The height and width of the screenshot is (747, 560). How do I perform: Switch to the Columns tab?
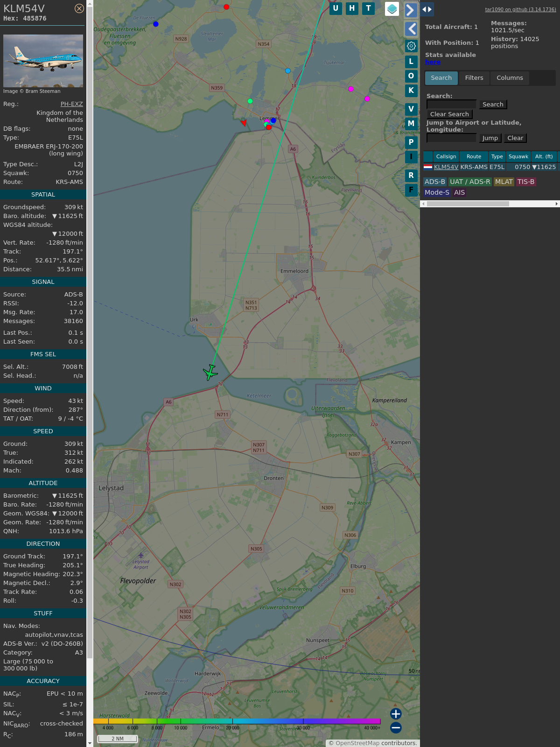(x=510, y=78)
